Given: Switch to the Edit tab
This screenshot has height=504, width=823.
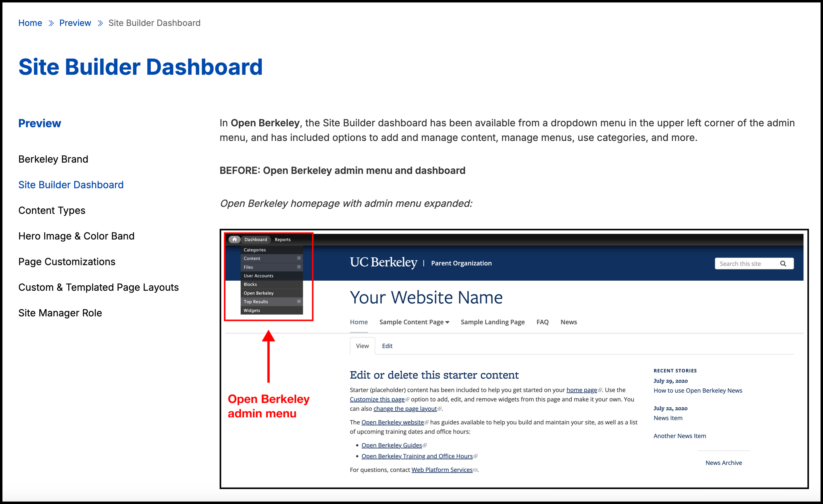Looking at the screenshot, I should pos(387,346).
